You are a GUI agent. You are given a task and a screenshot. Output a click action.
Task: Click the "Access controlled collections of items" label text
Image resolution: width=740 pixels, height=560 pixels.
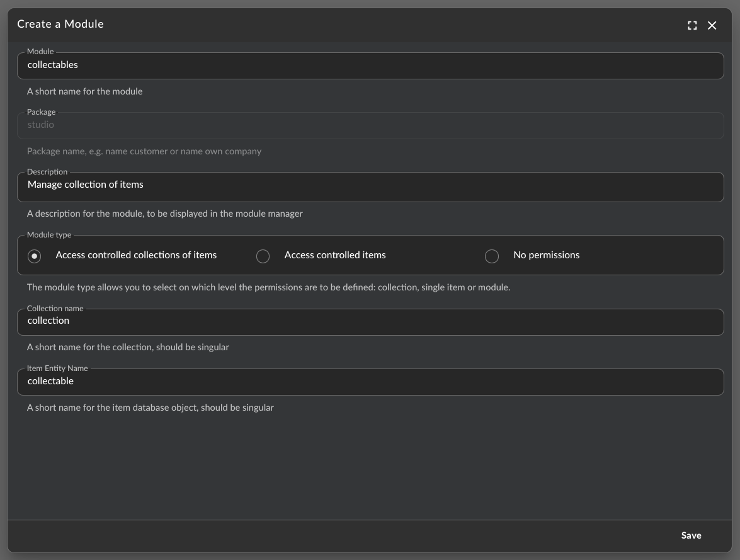[136, 255]
